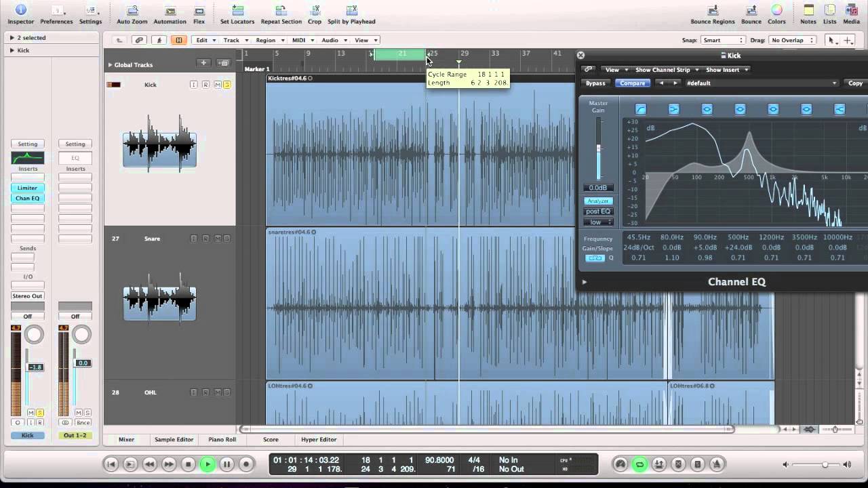This screenshot has width=868, height=488.
Task: Click the Settings toolbar icon
Action: (x=90, y=11)
